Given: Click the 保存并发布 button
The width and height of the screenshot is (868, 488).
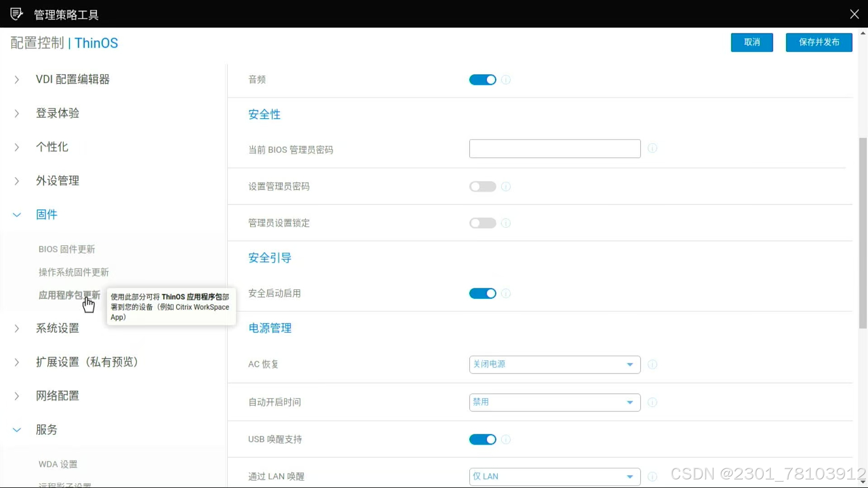Looking at the screenshot, I should [x=819, y=42].
